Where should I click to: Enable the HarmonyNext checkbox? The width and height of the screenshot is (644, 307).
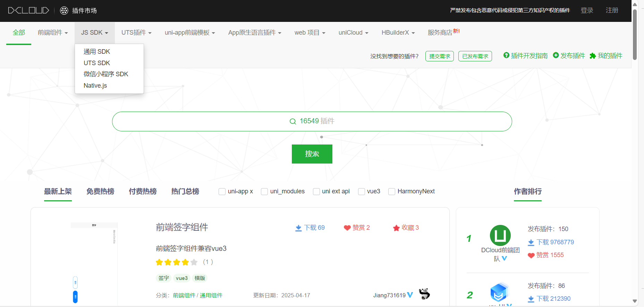pos(392,192)
